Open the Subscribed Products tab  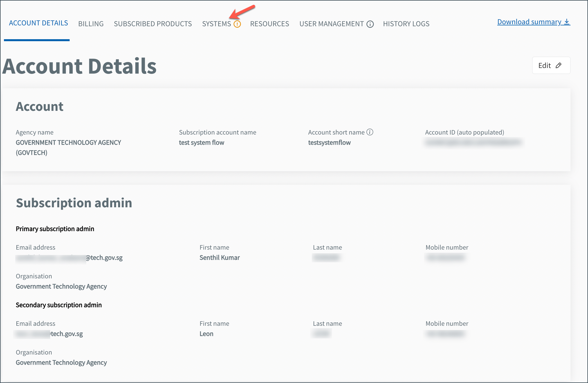153,24
